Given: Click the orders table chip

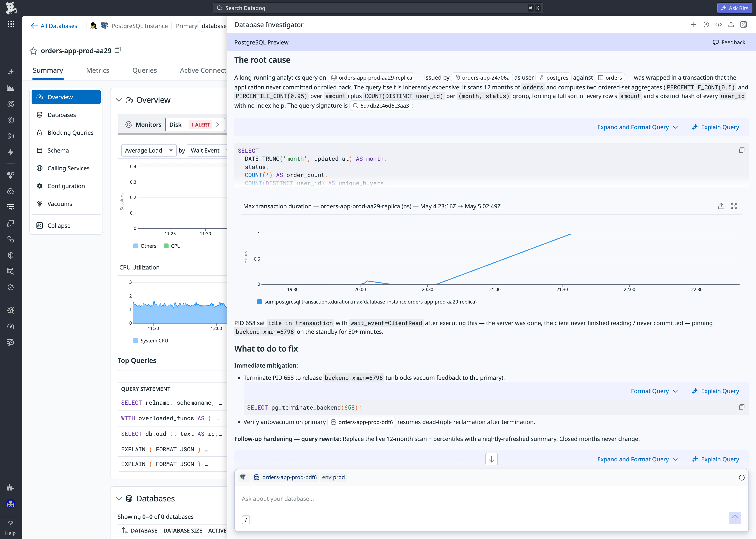Looking at the screenshot, I should [x=610, y=78].
